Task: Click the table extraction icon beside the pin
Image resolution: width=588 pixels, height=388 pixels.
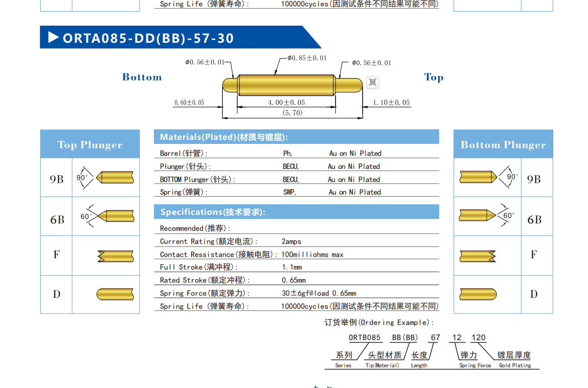Action: click(373, 82)
